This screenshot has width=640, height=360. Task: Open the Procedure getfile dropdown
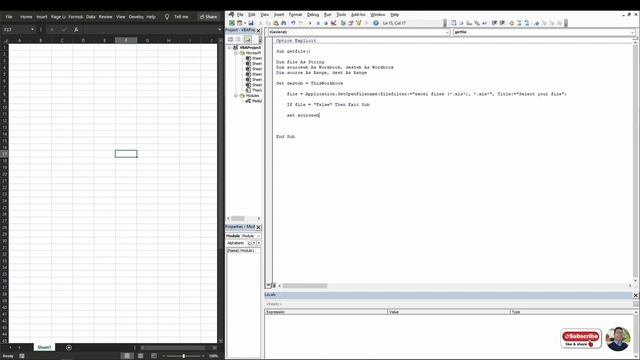pos(633,32)
